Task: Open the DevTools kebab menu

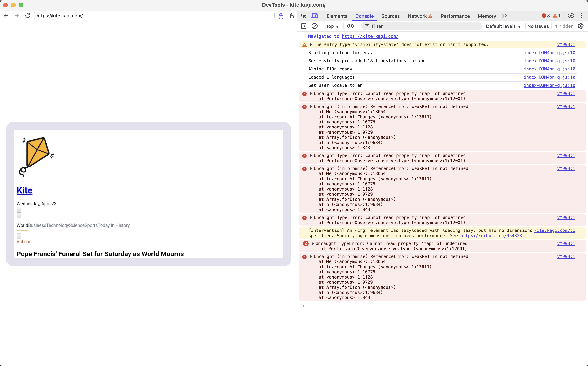Action: (x=582, y=16)
